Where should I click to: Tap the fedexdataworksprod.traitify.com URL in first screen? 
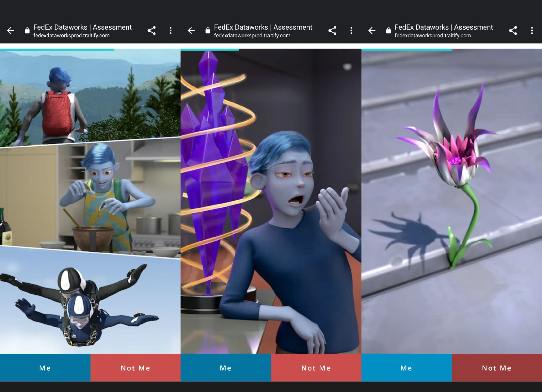(x=72, y=36)
